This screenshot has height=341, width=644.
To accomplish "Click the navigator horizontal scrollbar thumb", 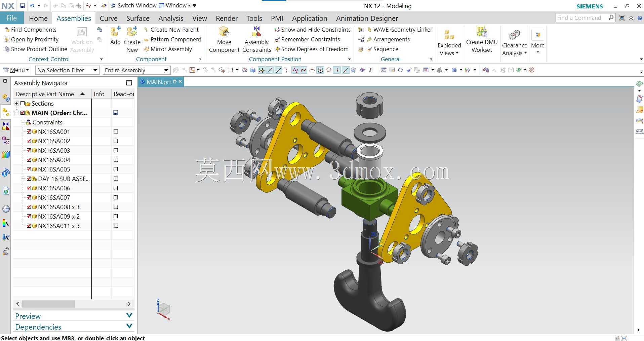I will tap(48, 304).
